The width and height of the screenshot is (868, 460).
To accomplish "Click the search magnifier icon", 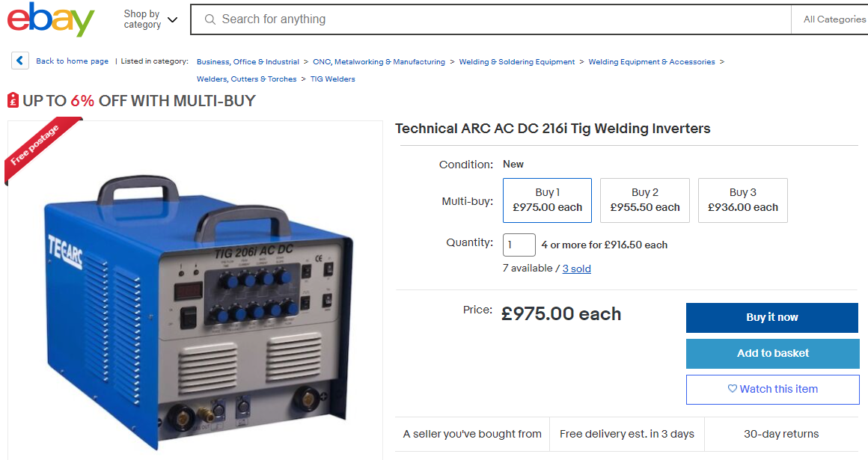I will click(210, 19).
